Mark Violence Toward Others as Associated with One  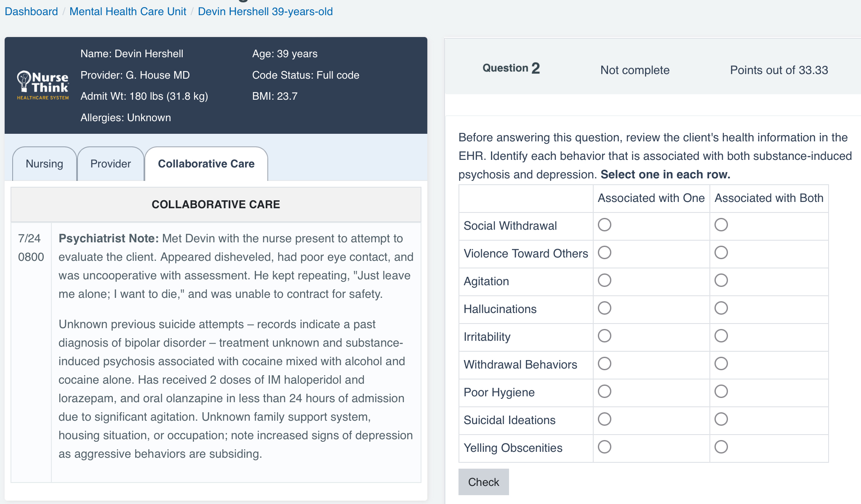604,252
